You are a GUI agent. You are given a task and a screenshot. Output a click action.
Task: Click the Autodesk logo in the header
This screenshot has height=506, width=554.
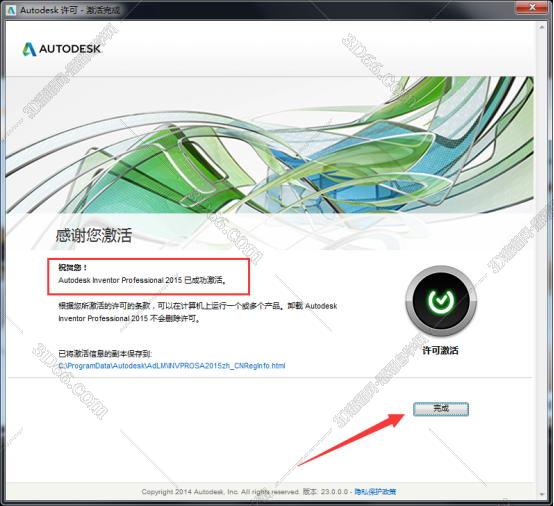tap(62, 49)
